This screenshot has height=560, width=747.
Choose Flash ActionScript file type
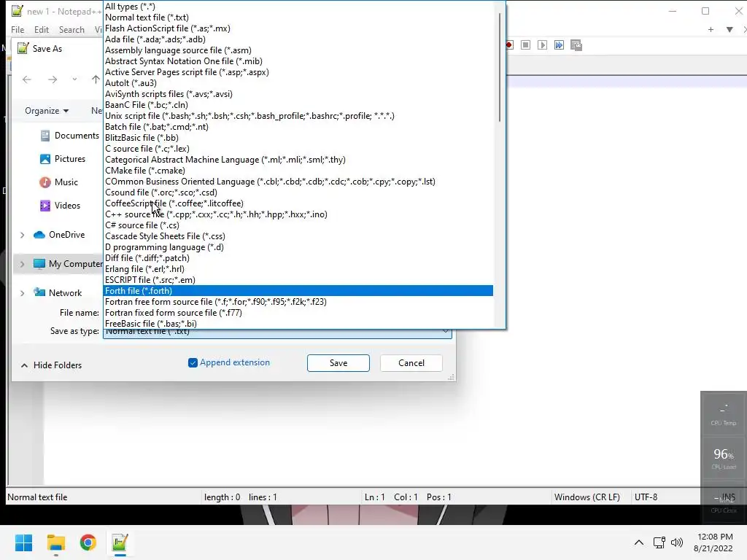[x=298, y=28]
